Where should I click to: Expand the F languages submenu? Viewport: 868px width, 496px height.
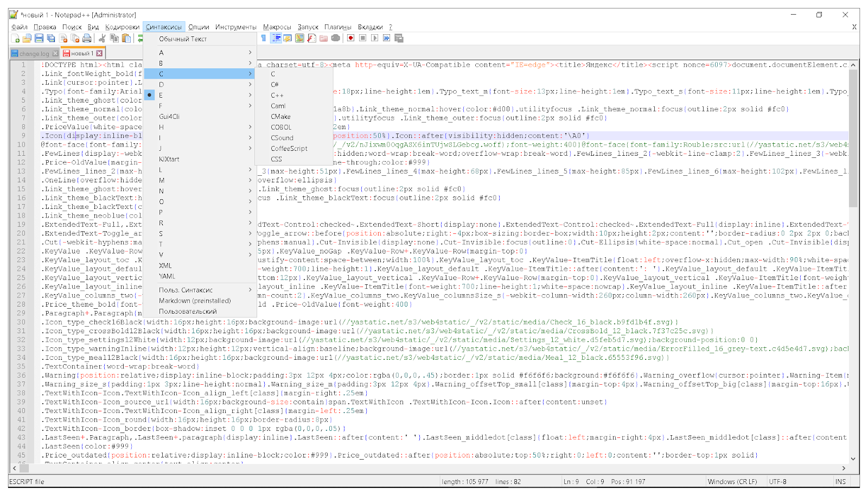click(200, 106)
